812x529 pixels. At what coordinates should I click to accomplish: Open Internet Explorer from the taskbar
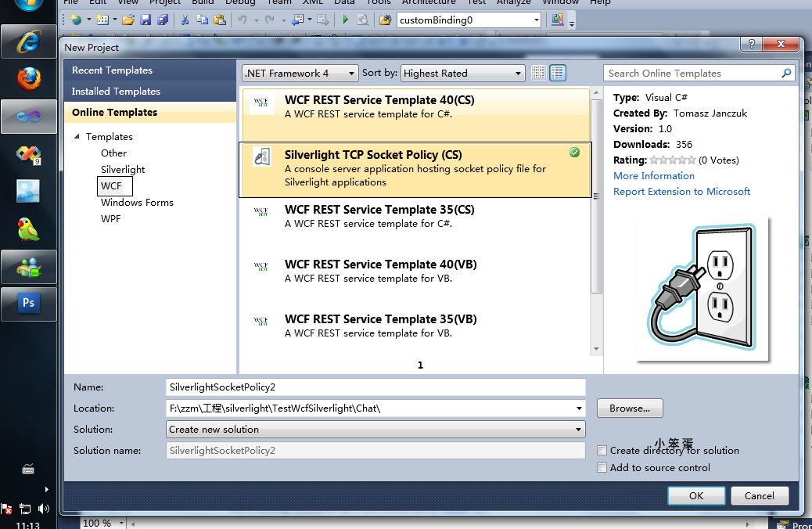pyautogui.click(x=28, y=41)
